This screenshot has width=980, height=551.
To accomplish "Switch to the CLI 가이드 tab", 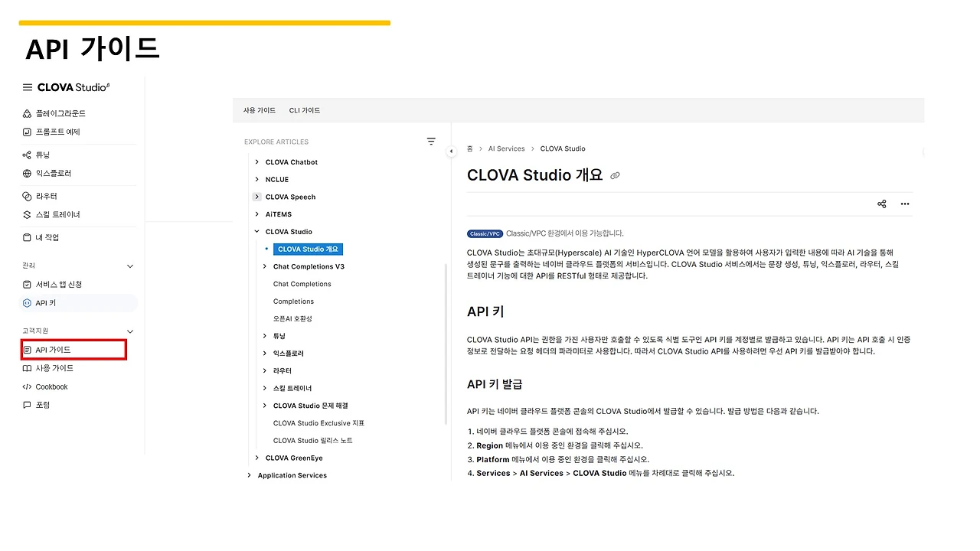I will [305, 110].
